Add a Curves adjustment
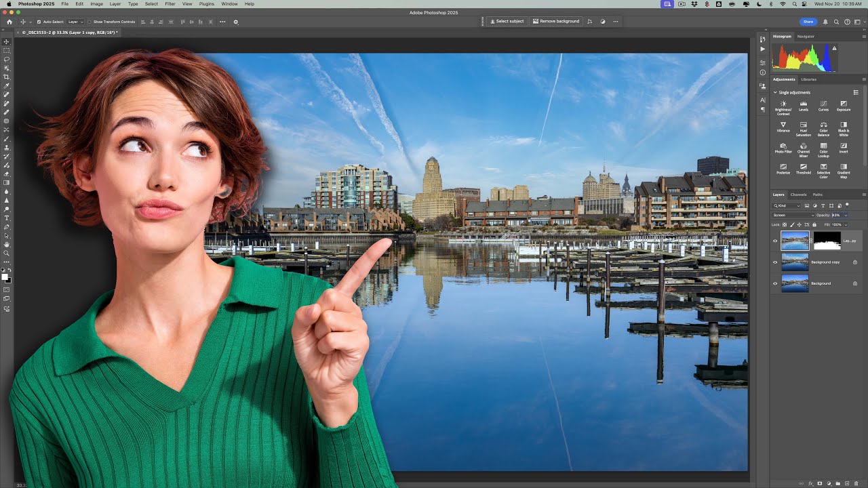Viewport: 868px width, 488px height. [823, 106]
